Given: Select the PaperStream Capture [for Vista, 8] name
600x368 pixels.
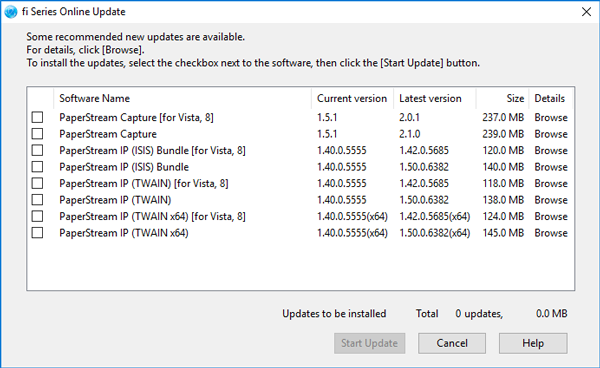Looking at the screenshot, I should click(136, 117).
